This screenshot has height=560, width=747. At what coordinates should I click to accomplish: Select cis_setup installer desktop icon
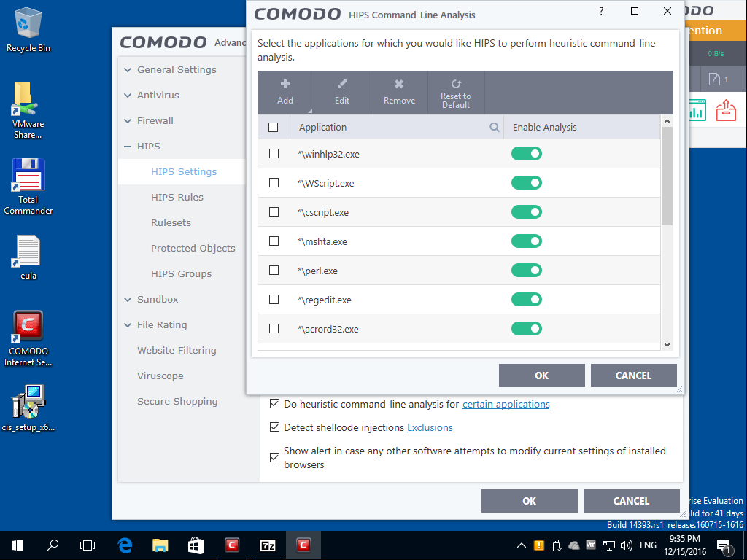coord(28,408)
